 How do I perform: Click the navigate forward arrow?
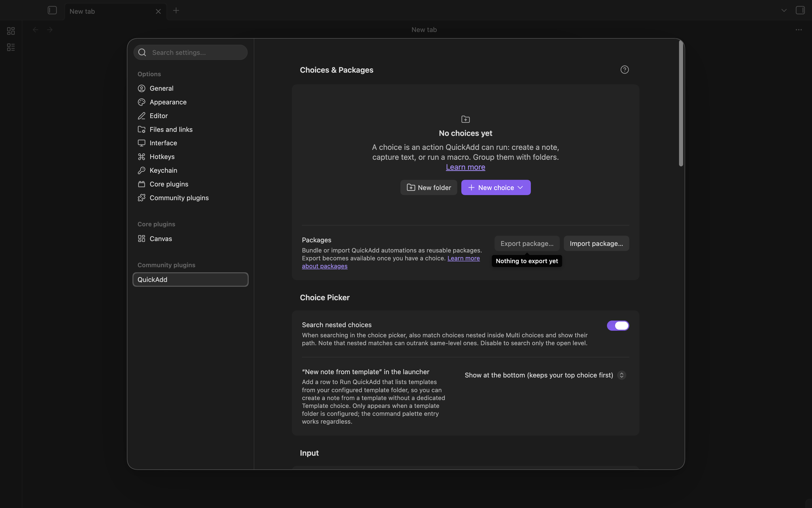click(x=50, y=30)
